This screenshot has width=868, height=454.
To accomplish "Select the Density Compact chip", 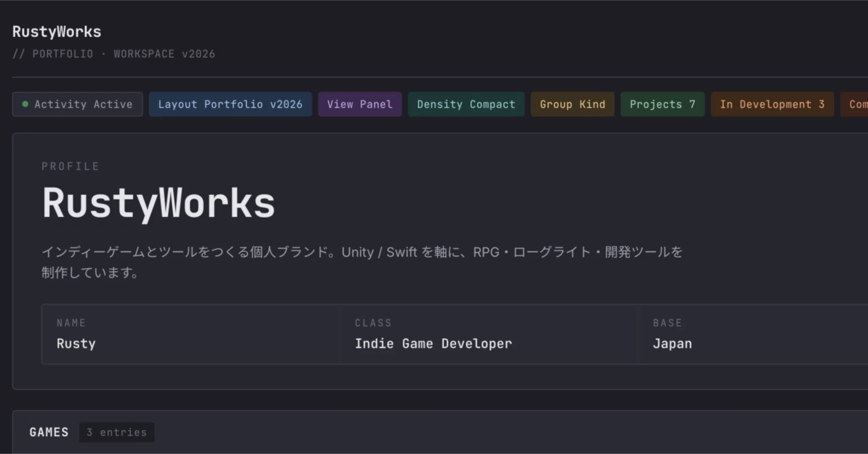I will coord(466,104).
